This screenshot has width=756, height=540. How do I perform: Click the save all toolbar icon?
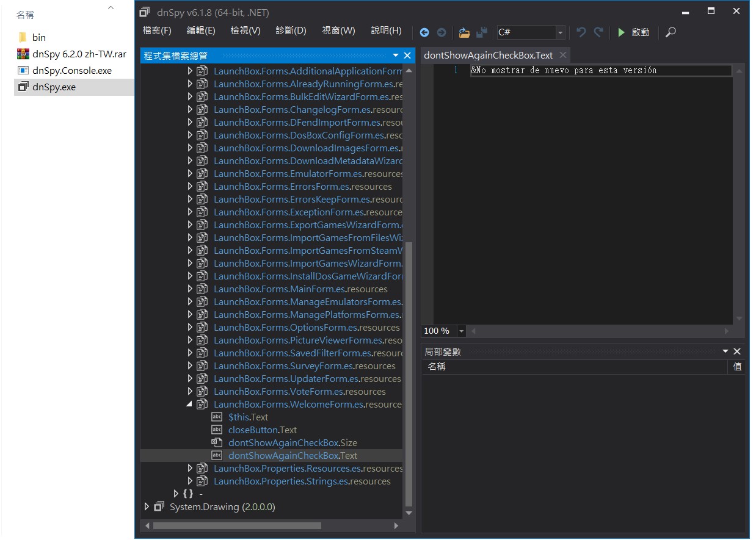pos(482,32)
